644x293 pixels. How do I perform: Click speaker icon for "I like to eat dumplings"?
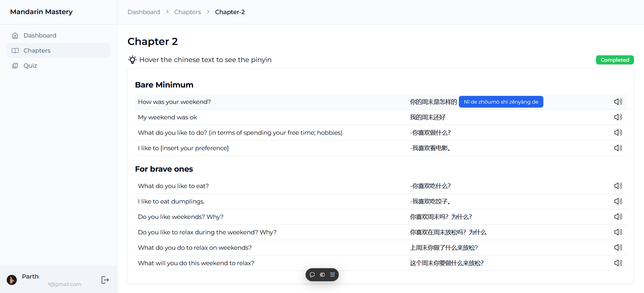[x=618, y=201]
